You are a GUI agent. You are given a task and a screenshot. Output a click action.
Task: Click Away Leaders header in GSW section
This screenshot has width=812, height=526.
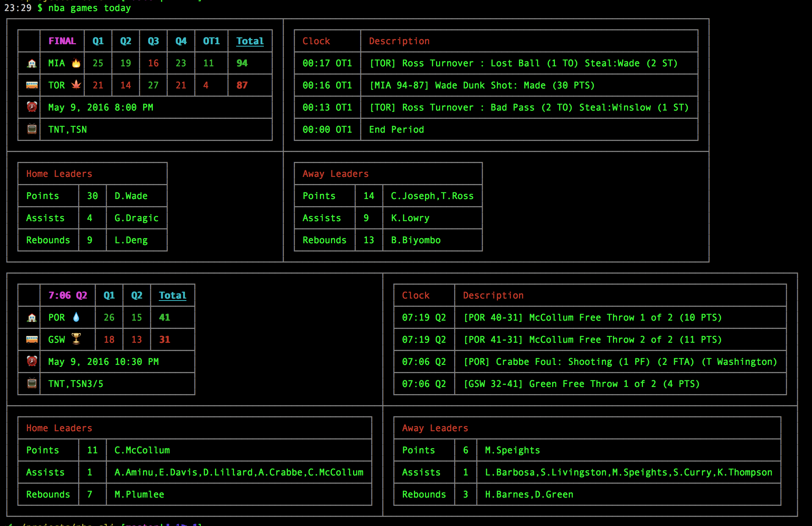tap(435, 428)
